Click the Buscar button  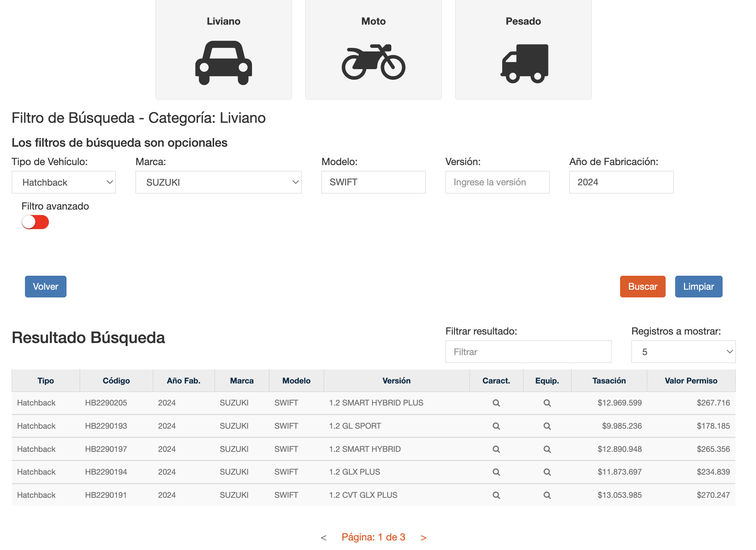(x=642, y=287)
